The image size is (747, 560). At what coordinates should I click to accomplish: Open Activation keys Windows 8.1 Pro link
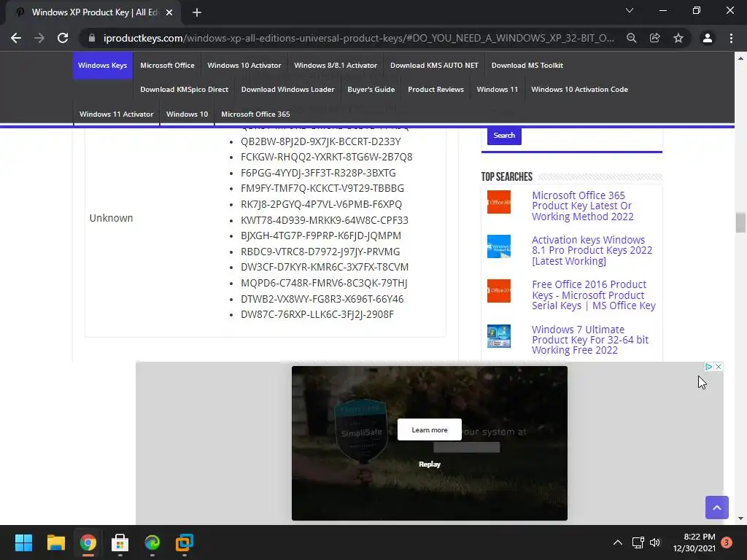point(592,251)
